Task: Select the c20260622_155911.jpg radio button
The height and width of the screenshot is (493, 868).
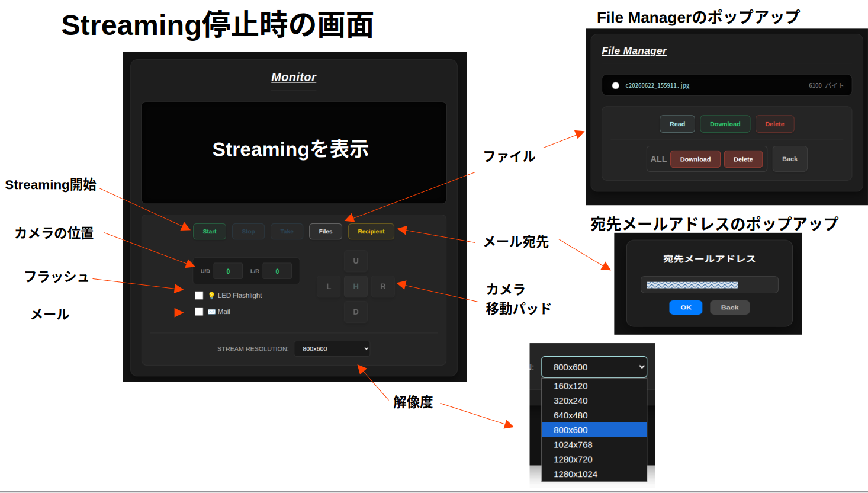Action: [x=616, y=85]
